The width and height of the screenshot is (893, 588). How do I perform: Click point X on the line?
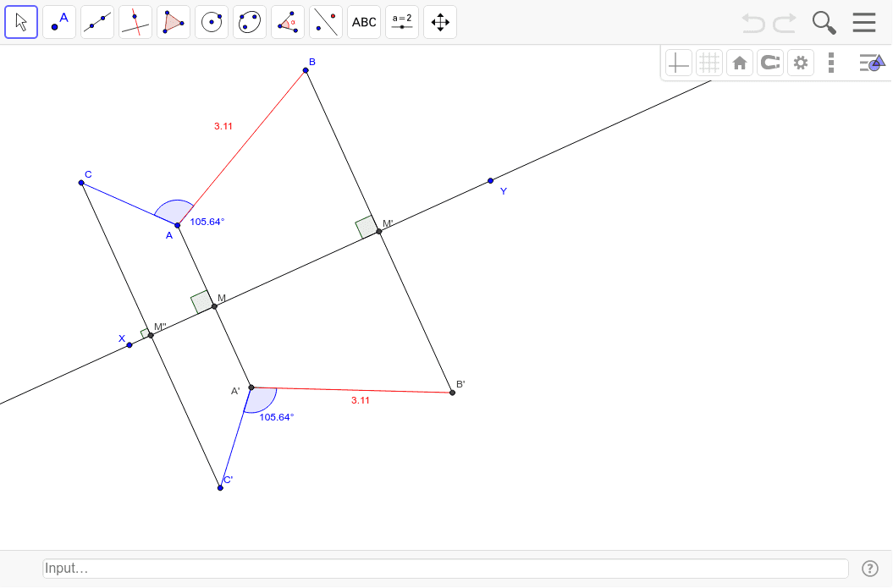[130, 345]
